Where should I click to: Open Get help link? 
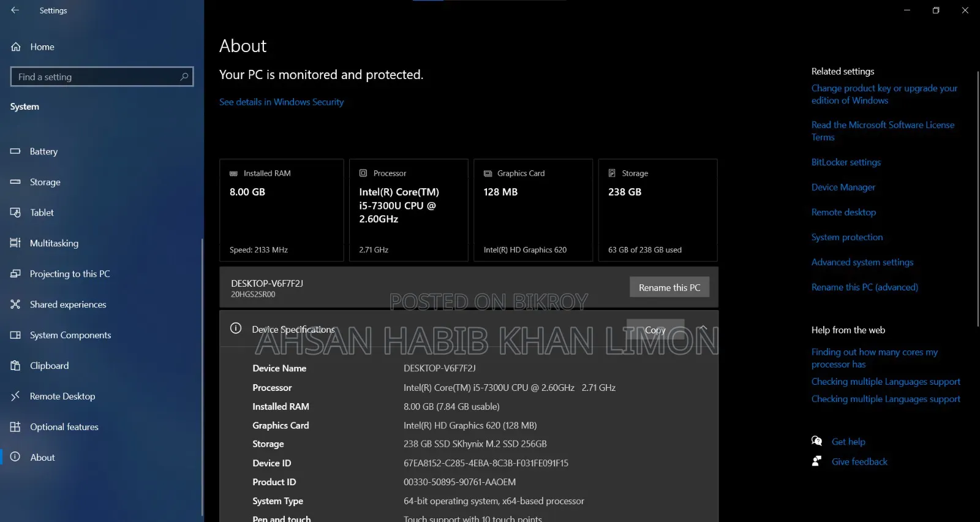(848, 442)
